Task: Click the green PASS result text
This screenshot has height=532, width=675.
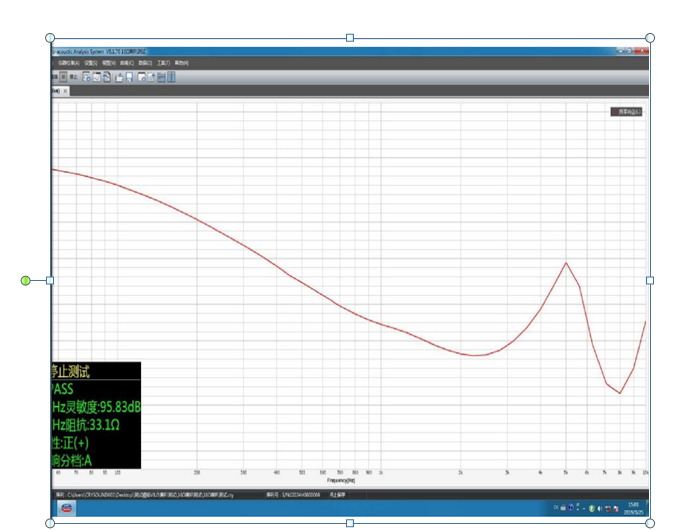Action: (62, 389)
